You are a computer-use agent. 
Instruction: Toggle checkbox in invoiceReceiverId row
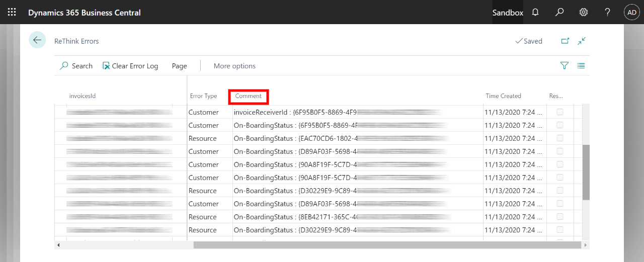[x=560, y=112]
